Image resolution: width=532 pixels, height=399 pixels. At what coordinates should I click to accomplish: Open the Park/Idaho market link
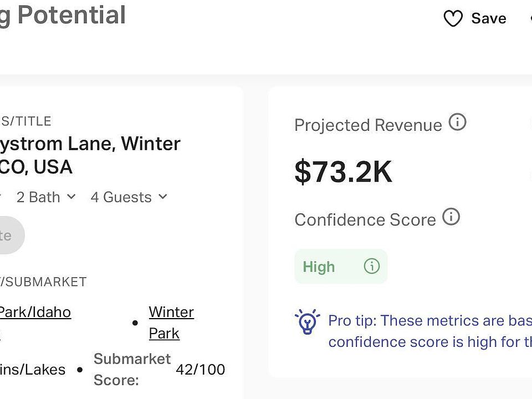34,312
